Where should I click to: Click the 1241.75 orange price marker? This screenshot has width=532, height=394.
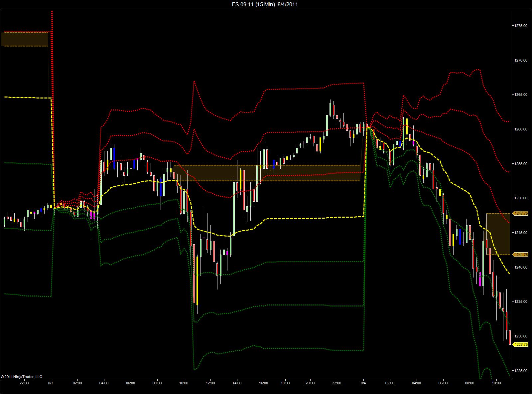pos(520,255)
